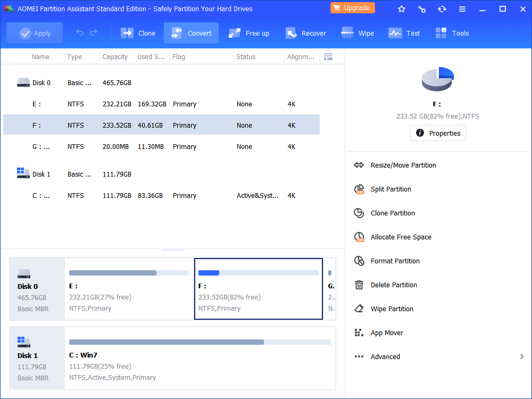Open the column display options icon
This screenshot has height=399, width=532.
point(328,56)
